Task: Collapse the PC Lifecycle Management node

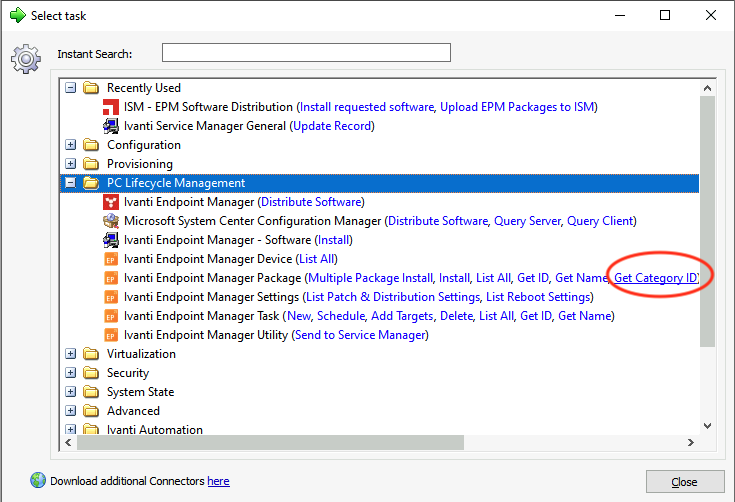Action: point(70,183)
